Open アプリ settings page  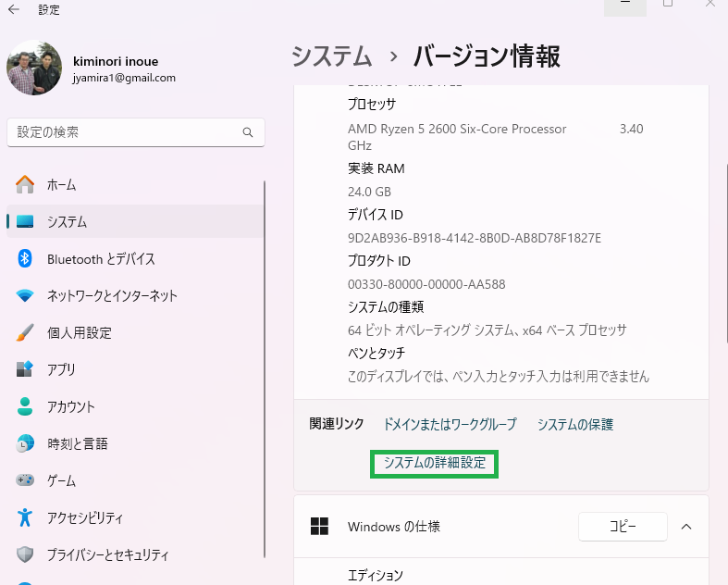click(136, 369)
